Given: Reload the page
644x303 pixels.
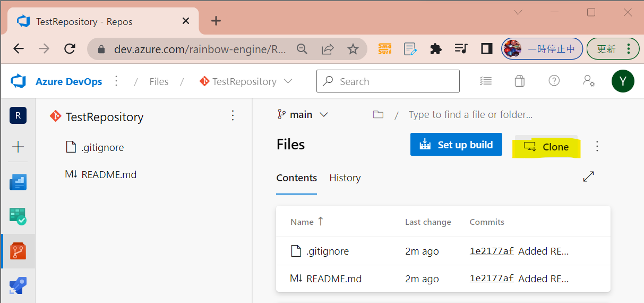Looking at the screenshot, I should pyautogui.click(x=70, y=49).
